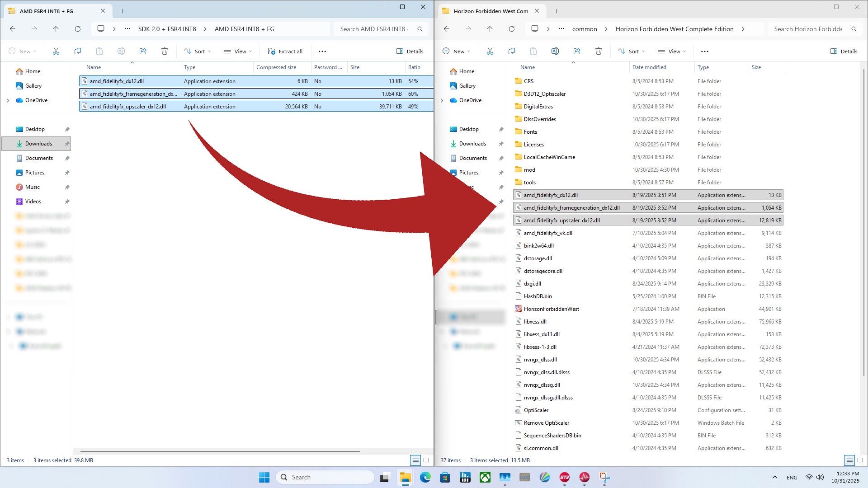Click taskbar Search box
868x488 pixels.
tap(325, 477)
